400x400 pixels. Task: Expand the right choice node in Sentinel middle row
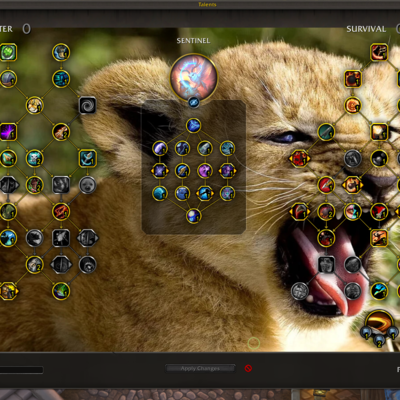[x=228, y=171]
